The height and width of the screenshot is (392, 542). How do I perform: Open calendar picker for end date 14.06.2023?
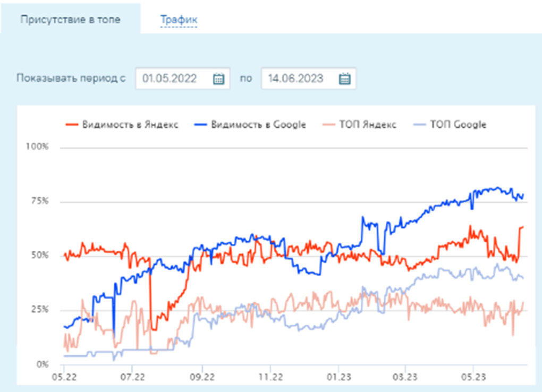pos(344,79)
